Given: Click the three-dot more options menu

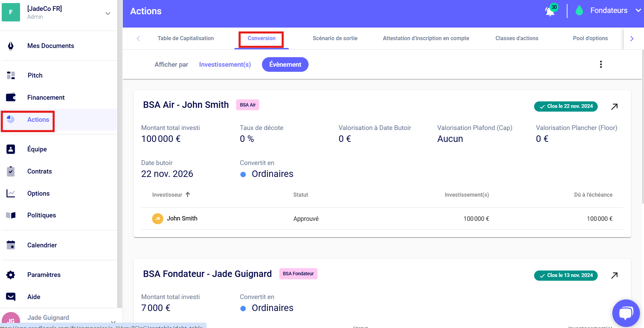Looking at the screenshot, I should [x=601, y=64].
